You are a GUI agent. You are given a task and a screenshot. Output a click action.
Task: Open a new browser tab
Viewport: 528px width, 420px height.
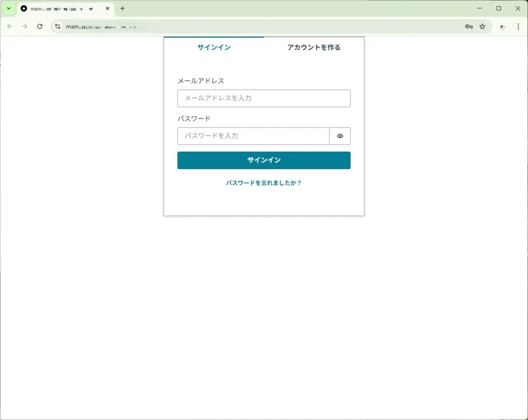(x=122, y=9)
